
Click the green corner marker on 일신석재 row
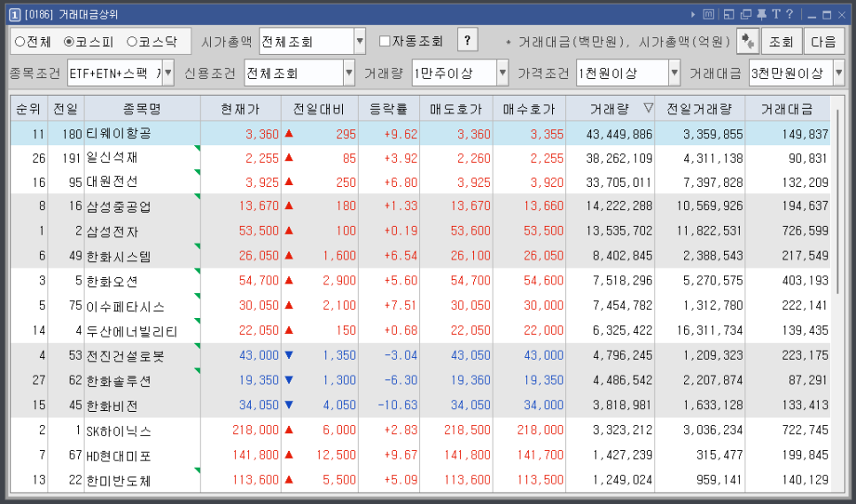197,148
